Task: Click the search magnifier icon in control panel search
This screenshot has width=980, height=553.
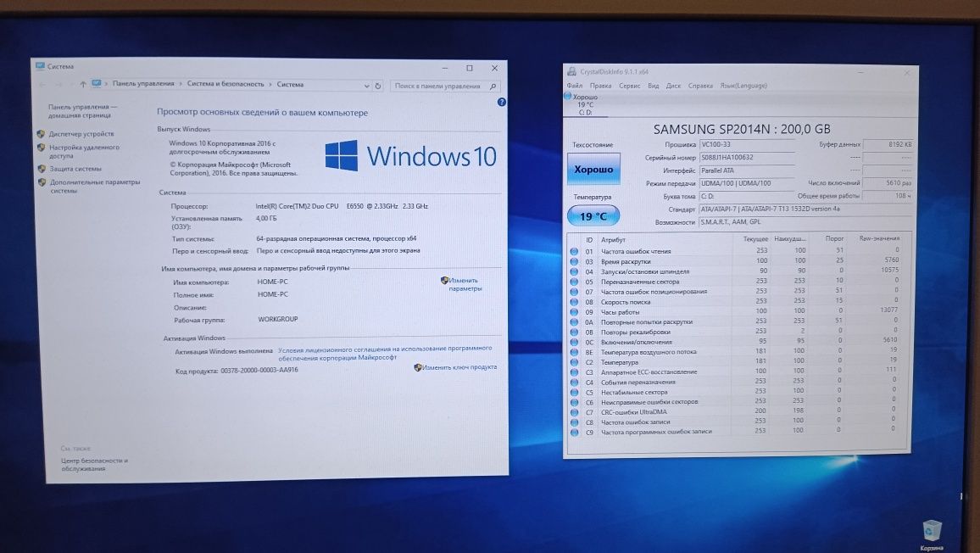Action: tap(493, 87)
